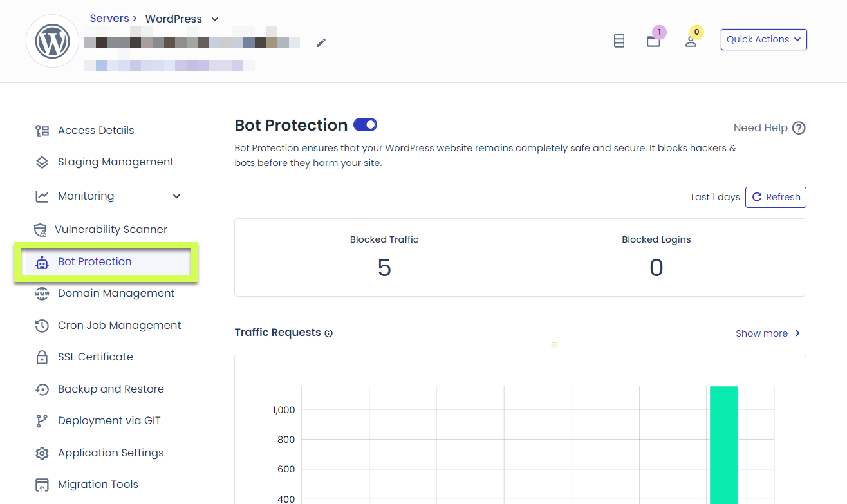Click the Vulnerability Scanner shield icon

click(41, 230)
